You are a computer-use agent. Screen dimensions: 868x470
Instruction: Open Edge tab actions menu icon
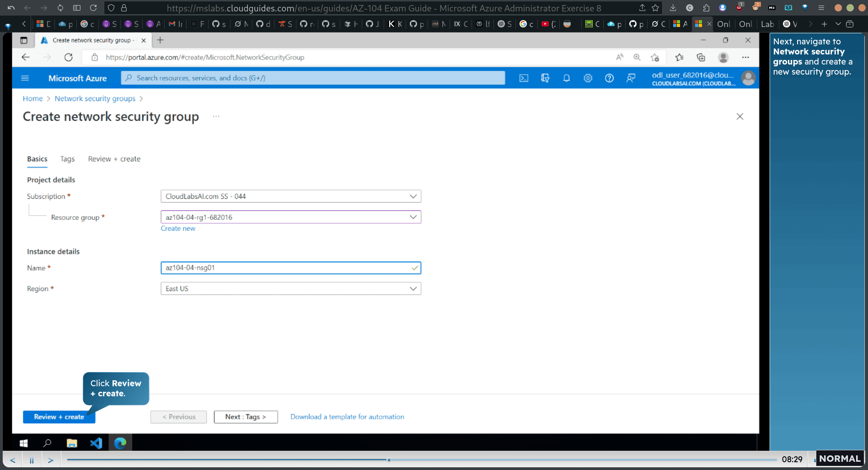click(24, 40)
